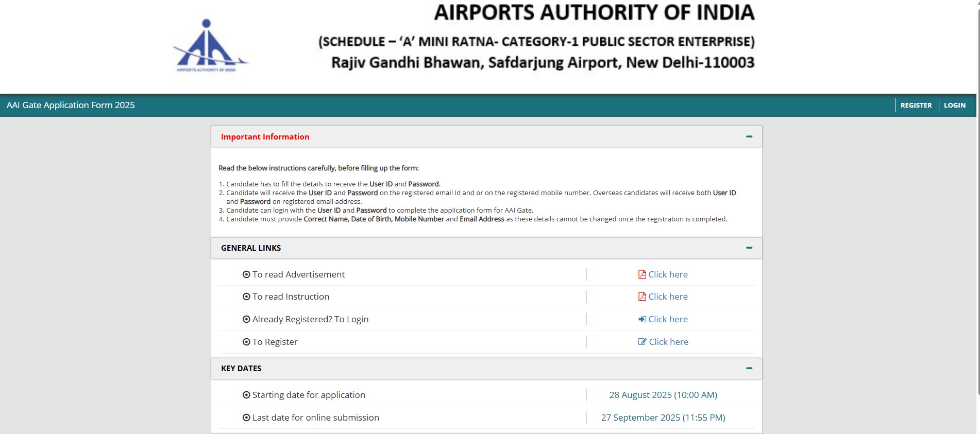Click the Important Information heading
This screenshot has width=980, height=434.
265,136
